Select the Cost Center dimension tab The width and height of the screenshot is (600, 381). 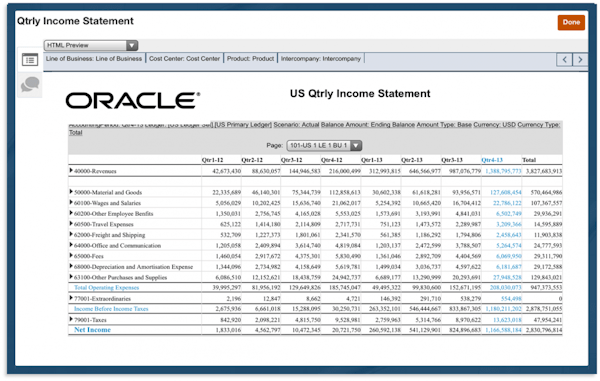click(x=184, y=59)
